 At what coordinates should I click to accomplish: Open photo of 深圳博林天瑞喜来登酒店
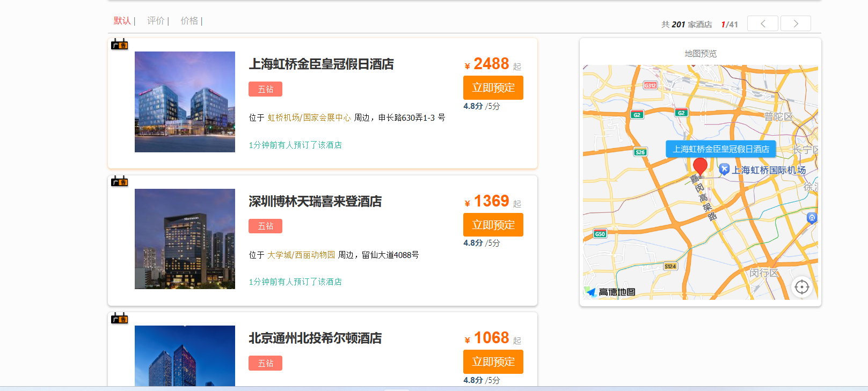(x=185, y=239)
